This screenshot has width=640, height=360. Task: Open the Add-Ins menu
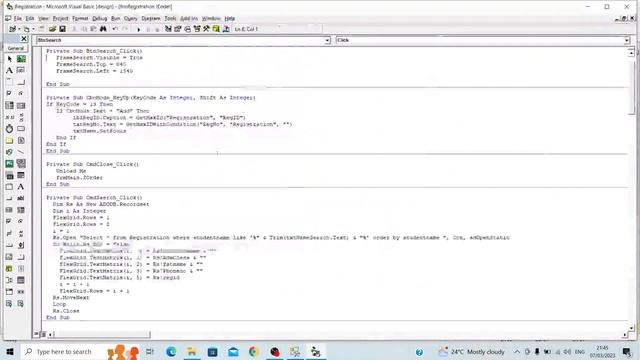[x=189, y=18]
